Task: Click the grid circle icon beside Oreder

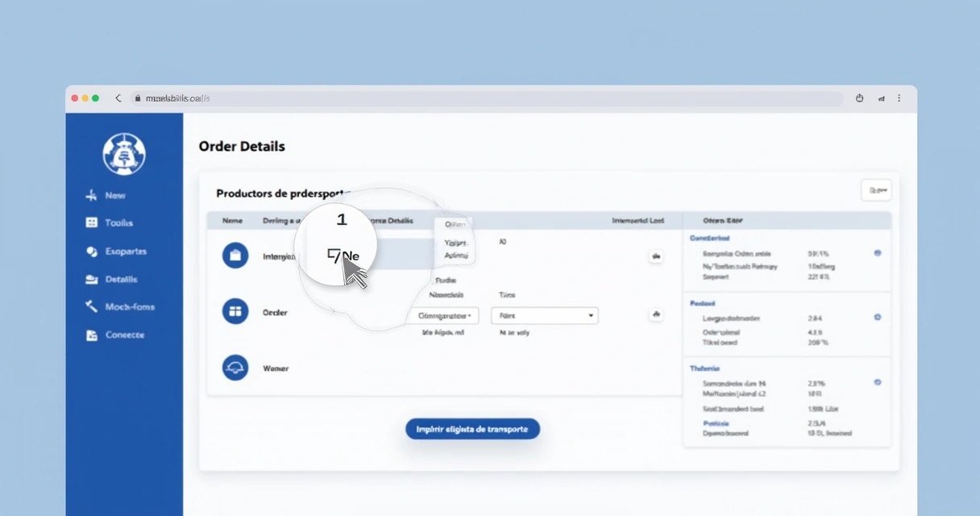Action: (235, 310)
